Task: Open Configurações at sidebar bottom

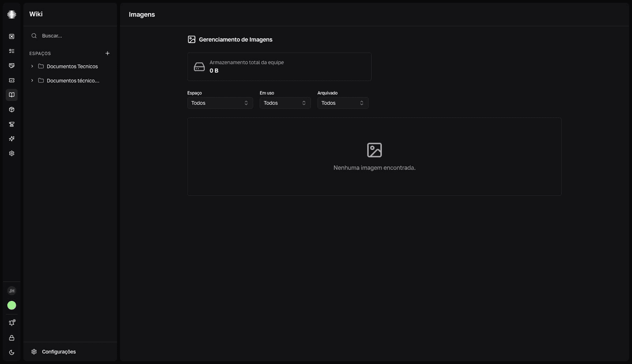Action: pyautogui.click(x=70, y=352)
